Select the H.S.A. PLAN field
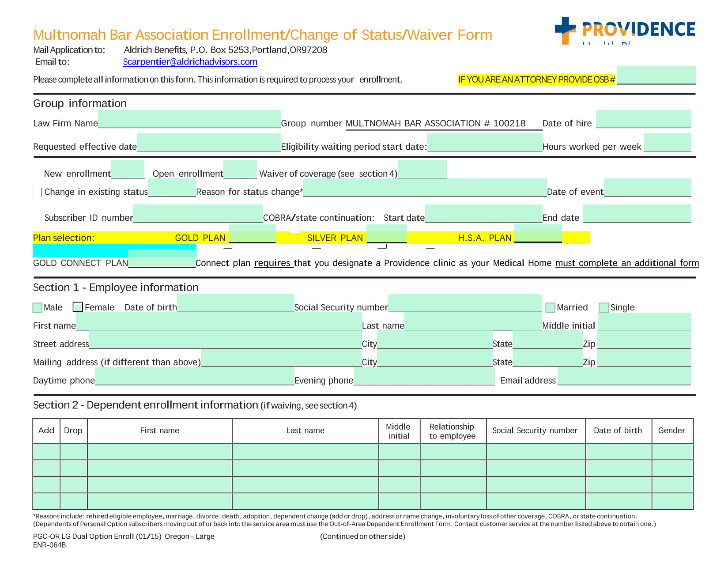 coord(538,234)
